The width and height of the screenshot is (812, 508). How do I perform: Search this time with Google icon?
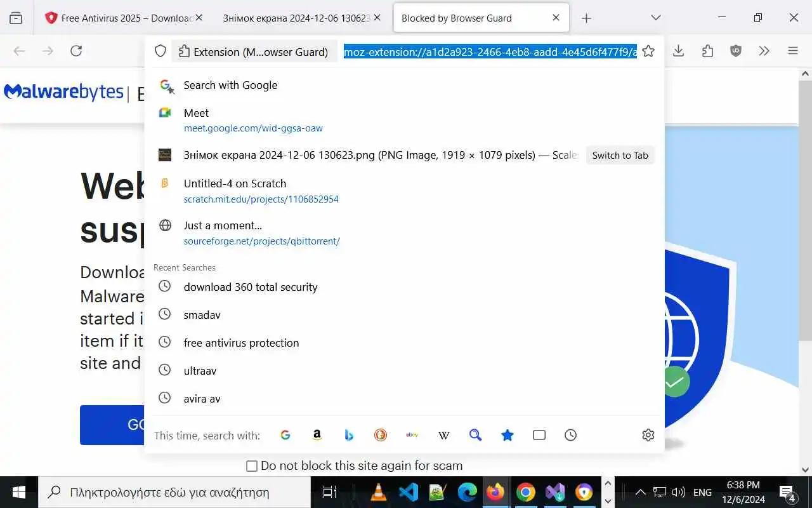point(285,435)
